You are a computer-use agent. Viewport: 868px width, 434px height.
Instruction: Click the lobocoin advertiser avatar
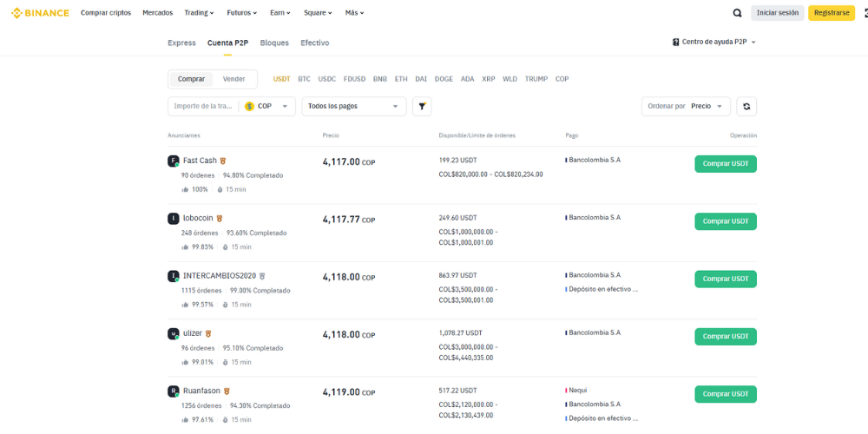click(174, 219)
